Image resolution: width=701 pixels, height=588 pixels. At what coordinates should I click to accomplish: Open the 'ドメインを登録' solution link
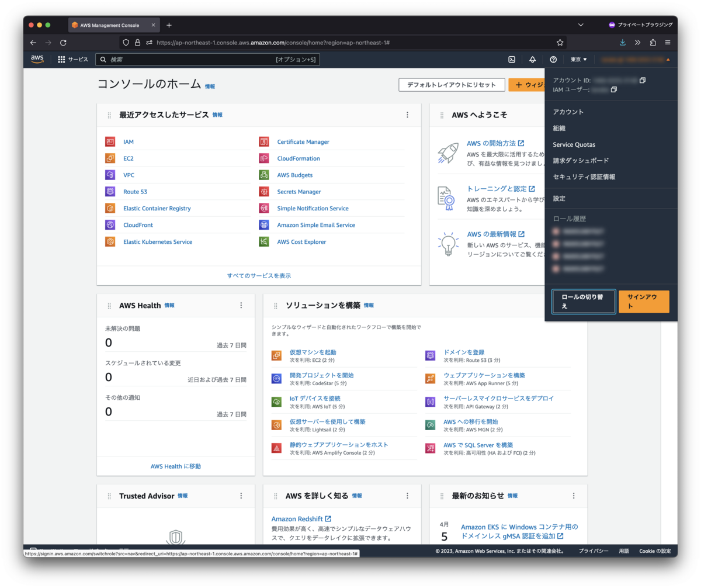pyautogui.click(x=464, y=352)
